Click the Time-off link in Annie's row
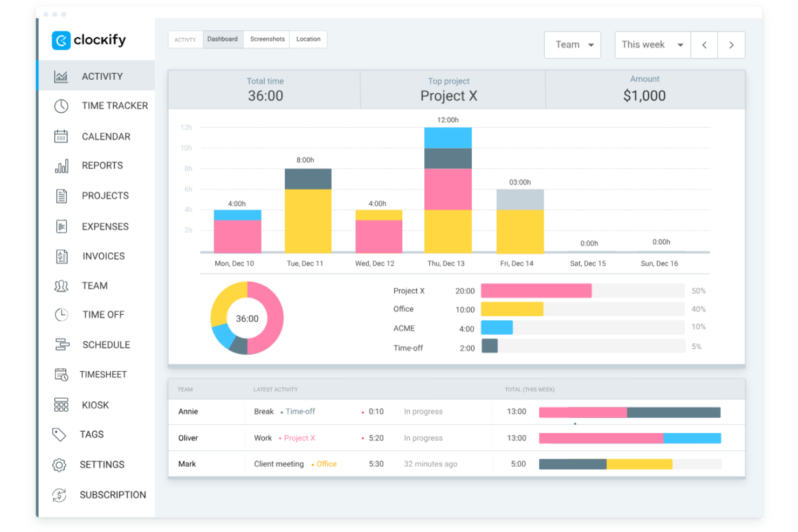The image size is (798, 532). click(x=300, y=412)
